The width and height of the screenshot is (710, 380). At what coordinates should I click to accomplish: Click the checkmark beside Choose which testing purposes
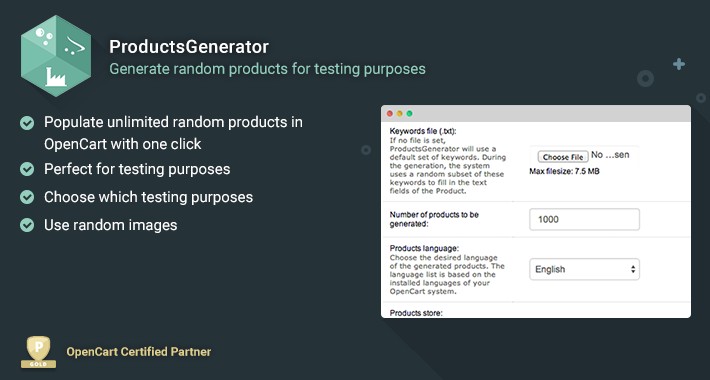click(27, 197)
